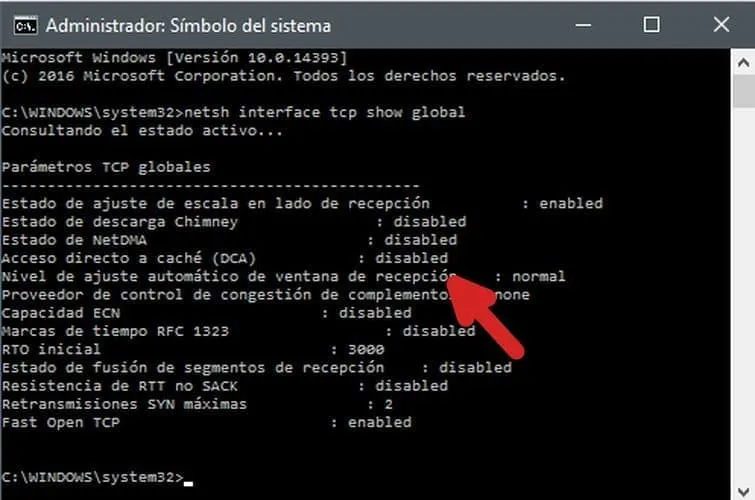Click the 'normal' value for ventana de recepción
Screen dimensions: 755x500
[539, 276]
